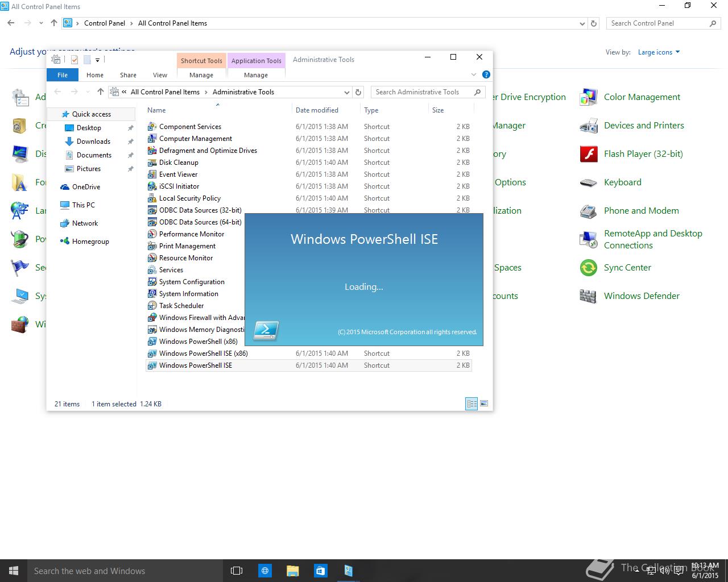This screenshot has height=582, width=728.
Task: Click the Start button
Action: (14, 571)
